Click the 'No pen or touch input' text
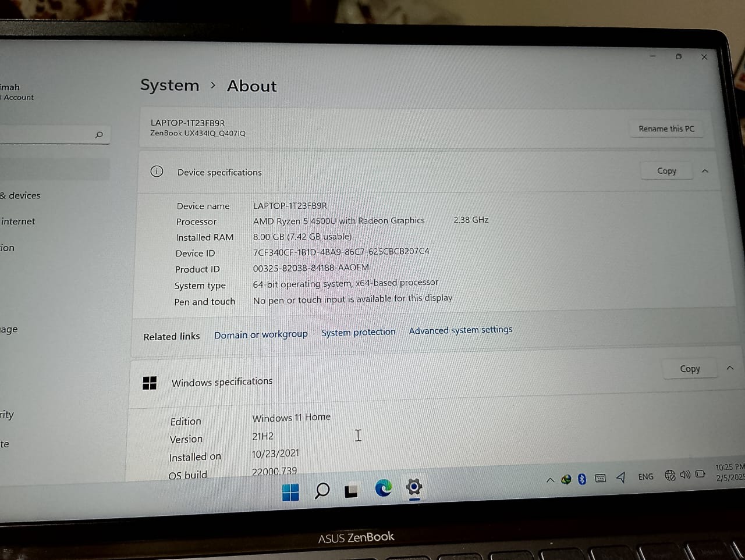The width and height of the screenshot is (745, 560). click(x=352, y=299)
